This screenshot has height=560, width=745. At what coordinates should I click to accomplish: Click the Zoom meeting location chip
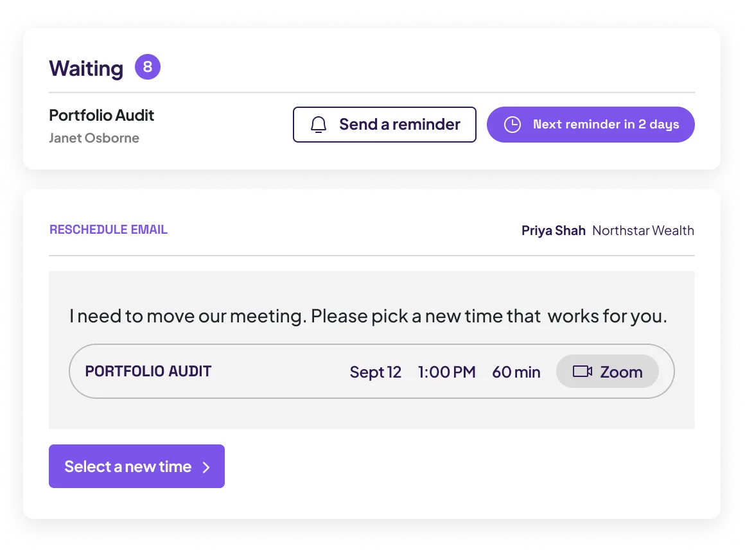[607, 371]
